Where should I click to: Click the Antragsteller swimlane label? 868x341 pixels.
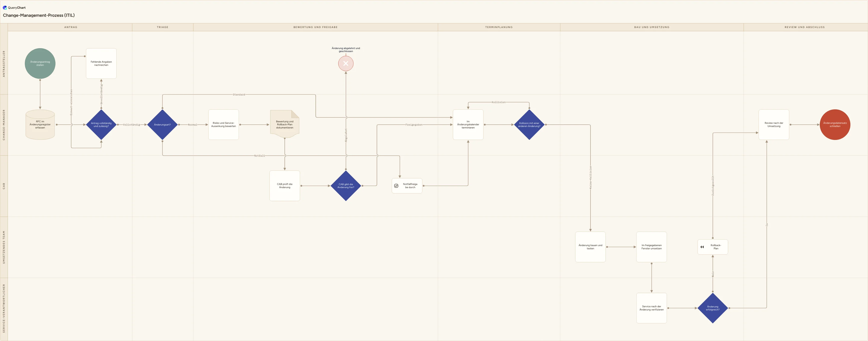tap(4, 63)
